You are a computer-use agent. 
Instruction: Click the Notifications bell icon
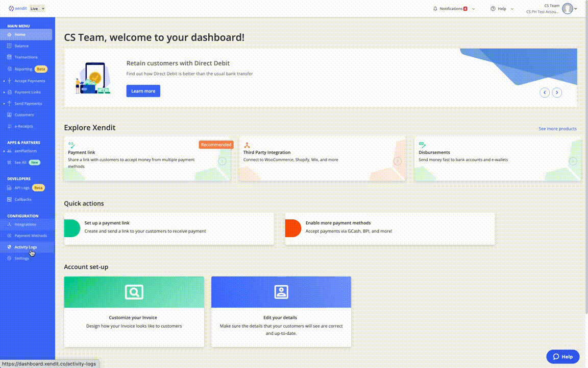click(x=435, y=9)
